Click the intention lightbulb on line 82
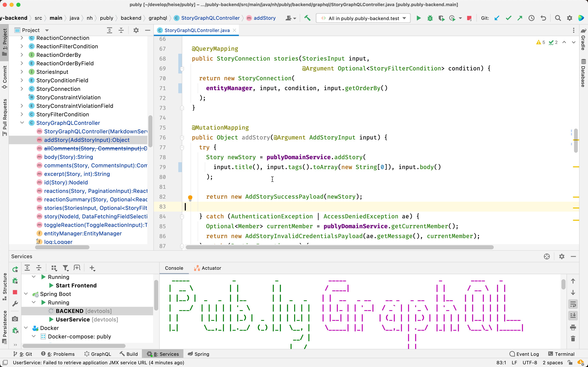Image resolution: width=588 pixels, height=367 pixels. pyautogui.click(x=190, y=198)
